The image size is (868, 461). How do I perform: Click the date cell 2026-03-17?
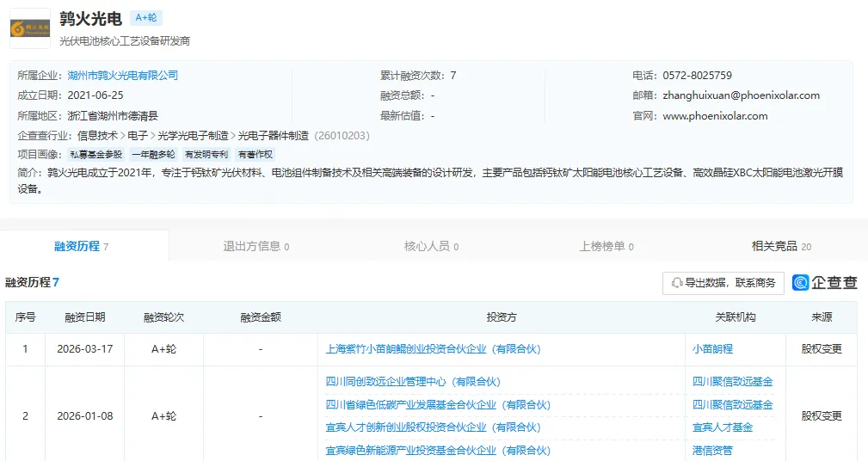point(84,349)
